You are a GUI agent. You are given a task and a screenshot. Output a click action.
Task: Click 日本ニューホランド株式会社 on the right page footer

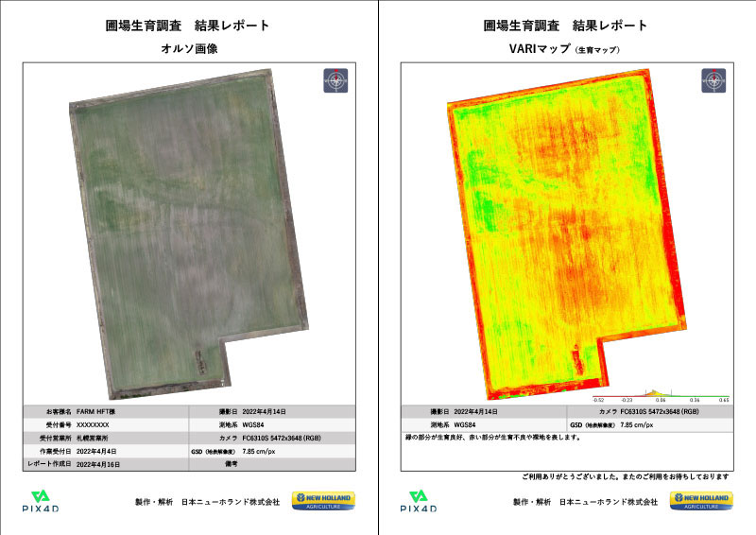(609, 502)
